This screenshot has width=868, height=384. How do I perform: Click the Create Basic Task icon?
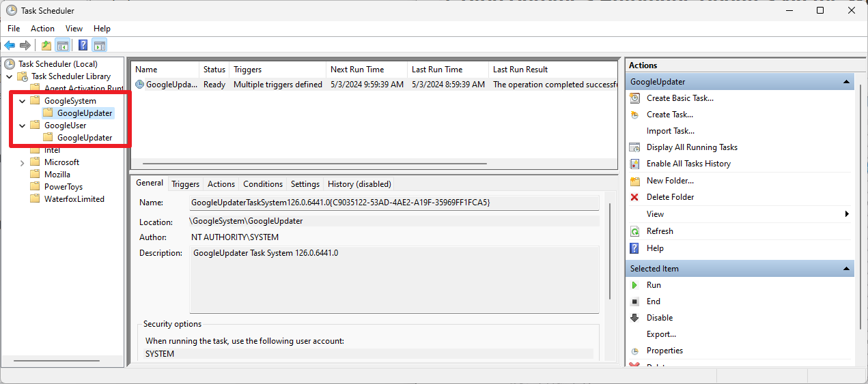click(634, 98)
